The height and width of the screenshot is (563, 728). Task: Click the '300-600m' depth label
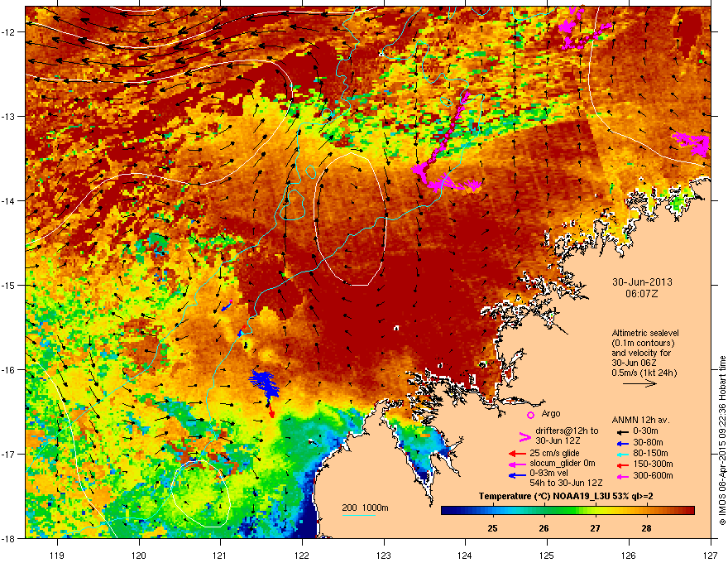click(x=653, y=476)
